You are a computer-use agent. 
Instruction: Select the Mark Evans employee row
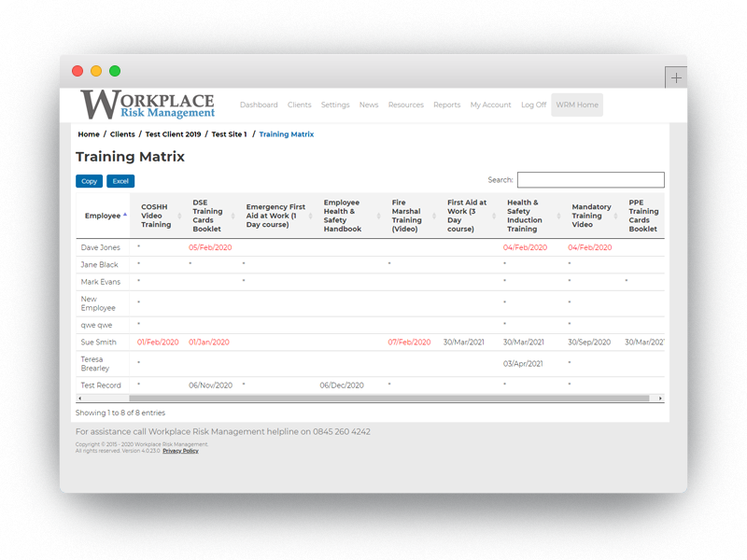click(370, 282)
